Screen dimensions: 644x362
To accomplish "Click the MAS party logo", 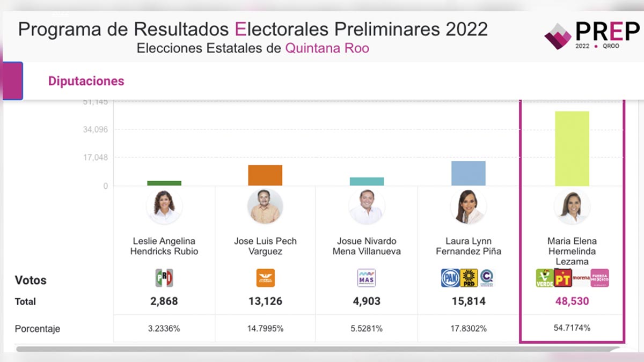I will 367,278.
